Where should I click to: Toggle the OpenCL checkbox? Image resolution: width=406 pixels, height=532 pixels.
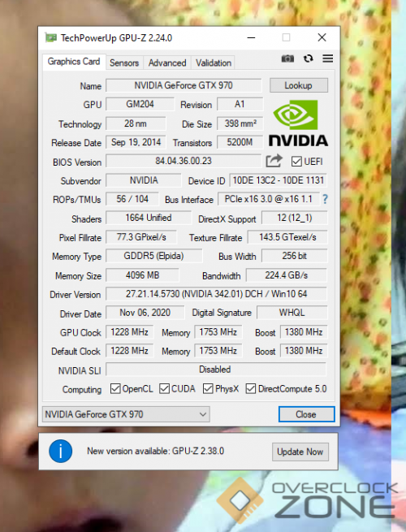(115, 388)
